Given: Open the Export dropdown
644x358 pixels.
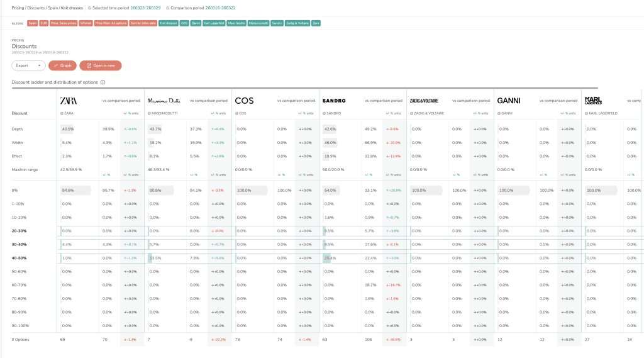Looking at the screenshot, I should pos(28,65).
